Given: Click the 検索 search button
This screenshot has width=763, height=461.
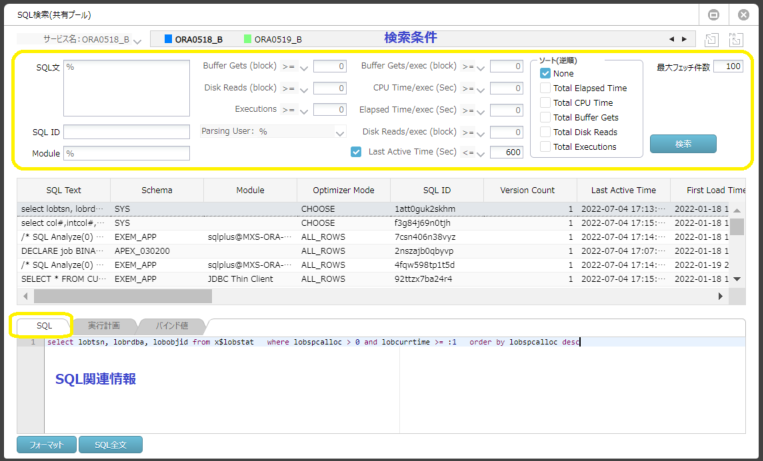Looking at the screenshot, I should [x=683, y=144].
